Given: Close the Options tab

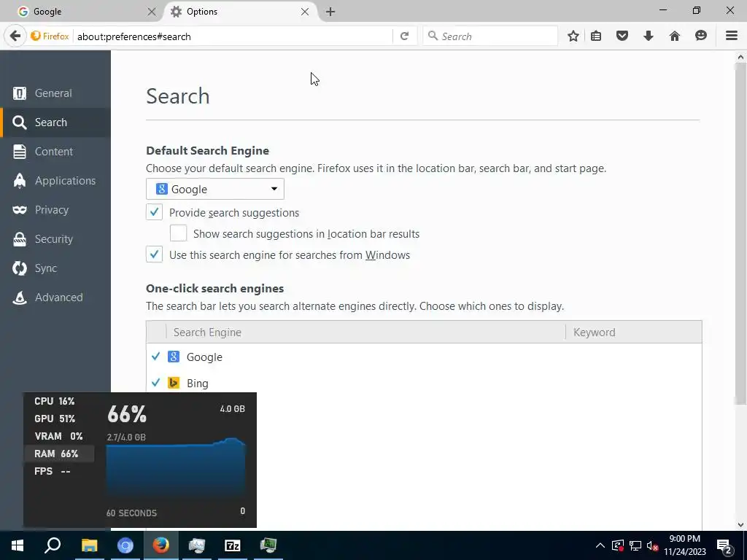Looking at the screenshot, I should [x=305, y=12].
